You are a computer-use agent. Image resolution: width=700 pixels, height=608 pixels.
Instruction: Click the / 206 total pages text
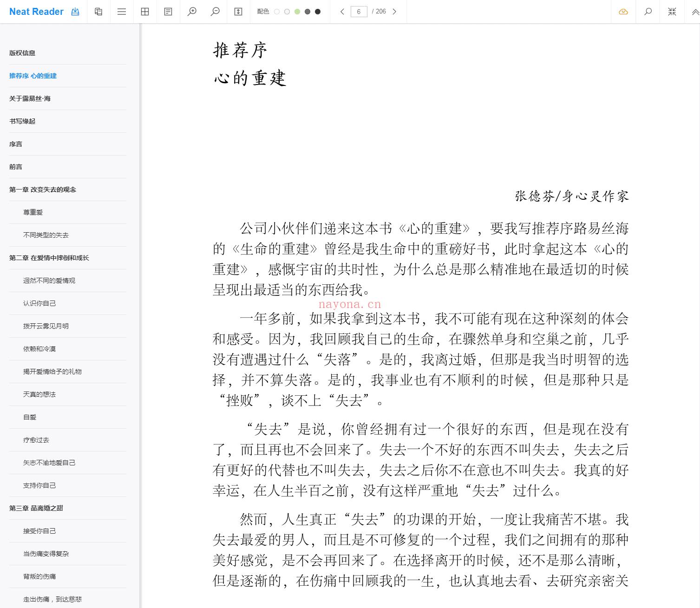tap(379, 12)
